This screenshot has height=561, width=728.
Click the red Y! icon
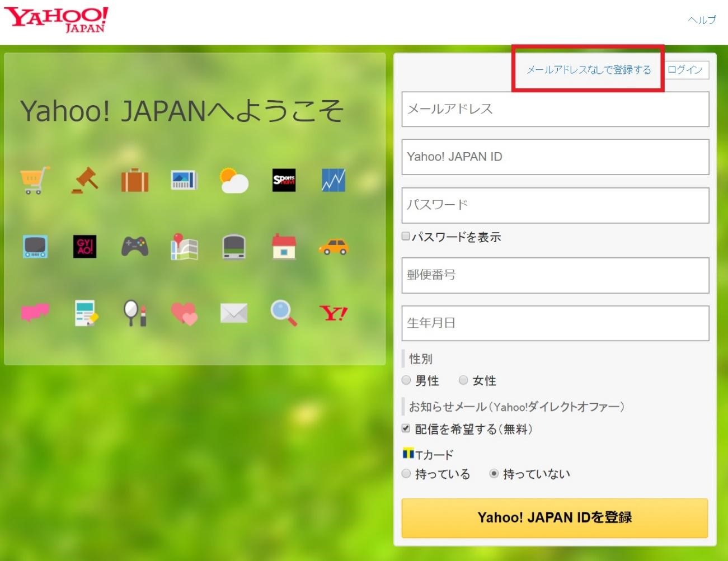click(x=334, y=313)
